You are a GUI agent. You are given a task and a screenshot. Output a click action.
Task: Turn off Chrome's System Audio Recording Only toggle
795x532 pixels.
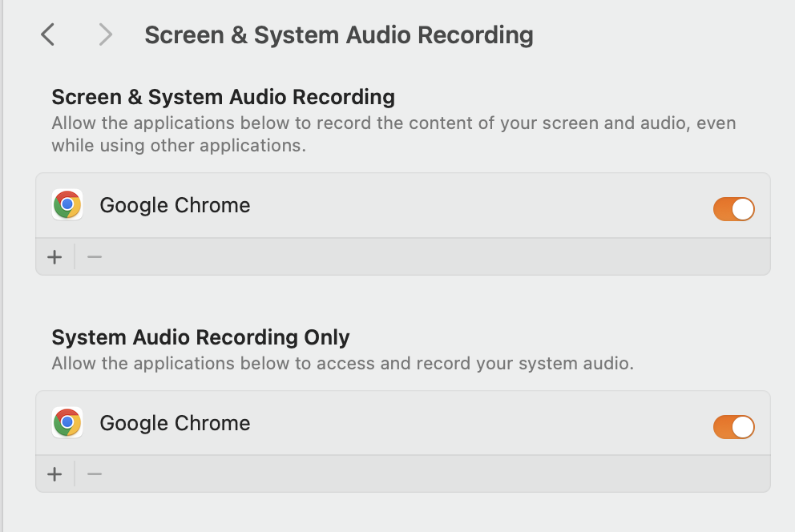(x=733, y=427)
